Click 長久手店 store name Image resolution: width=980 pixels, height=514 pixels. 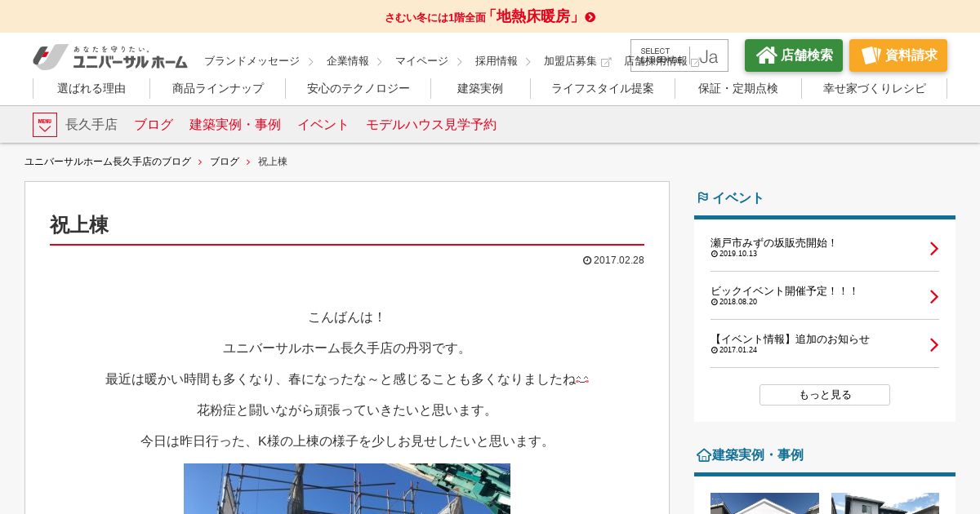coord(91,125)
